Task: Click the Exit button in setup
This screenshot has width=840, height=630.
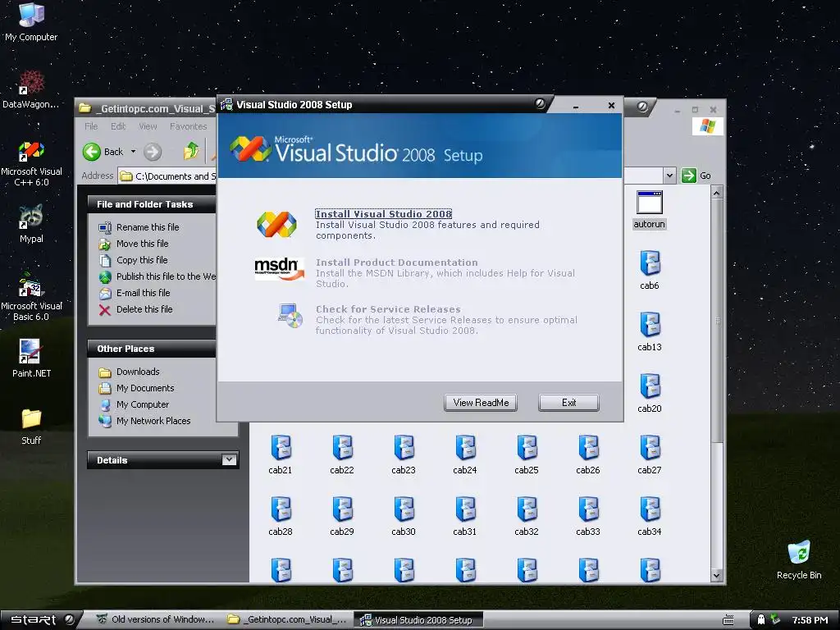Action: [568, 402]
